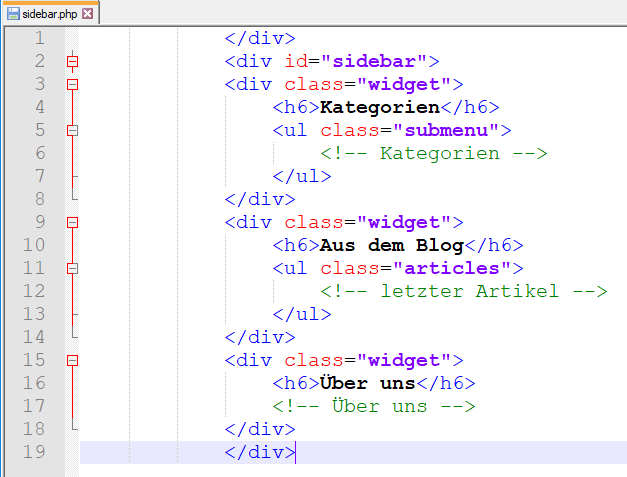Select line number 8 in the margin
This screenshot has width=627, height=477.
tap(40, 199)
